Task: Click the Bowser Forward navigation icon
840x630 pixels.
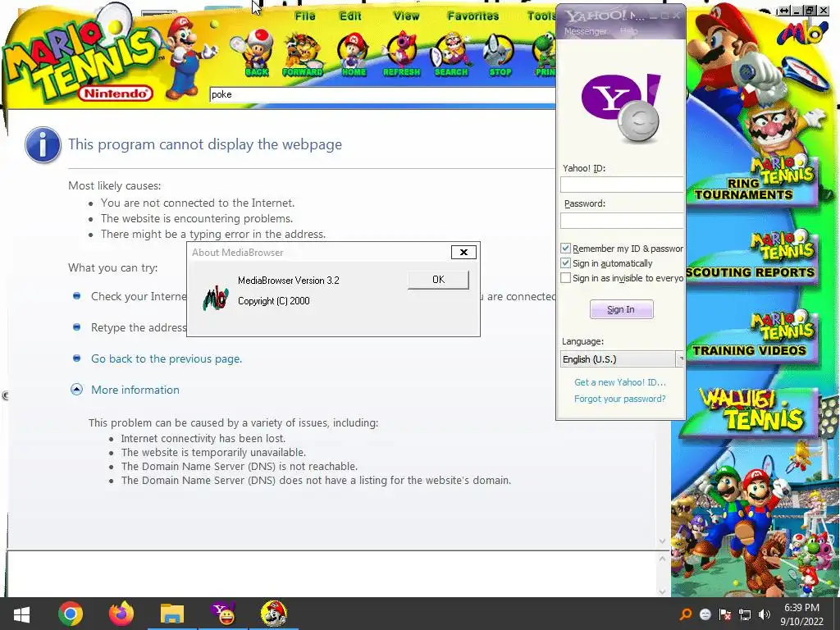Action: tap(302, 54)
